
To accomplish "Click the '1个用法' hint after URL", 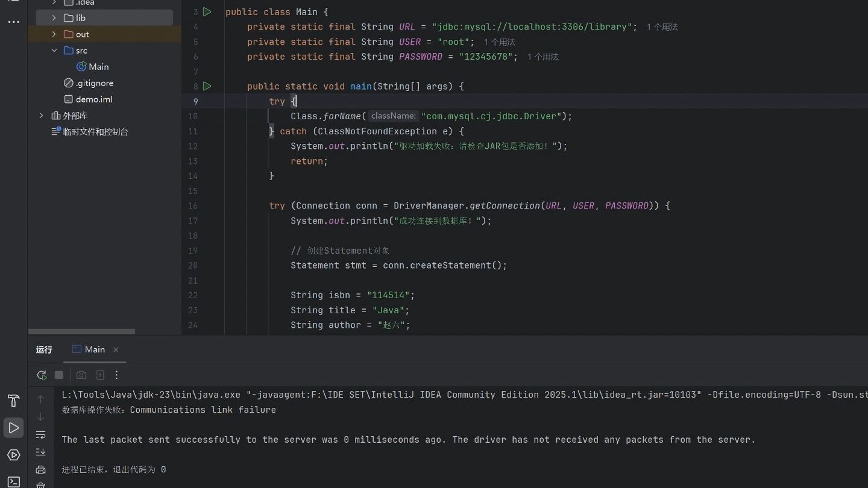I will [662, 27].
